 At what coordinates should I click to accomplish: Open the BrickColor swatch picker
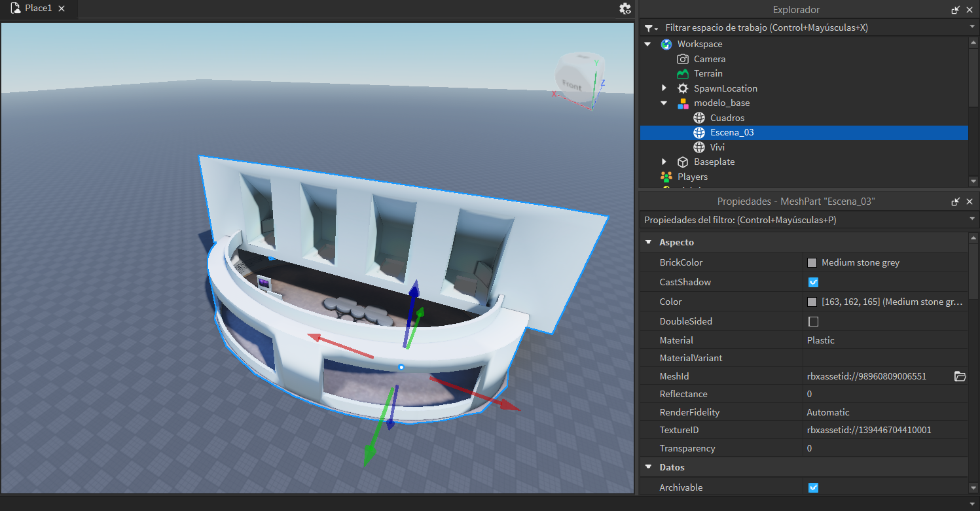pyautogui.click(x=812, y=262)
